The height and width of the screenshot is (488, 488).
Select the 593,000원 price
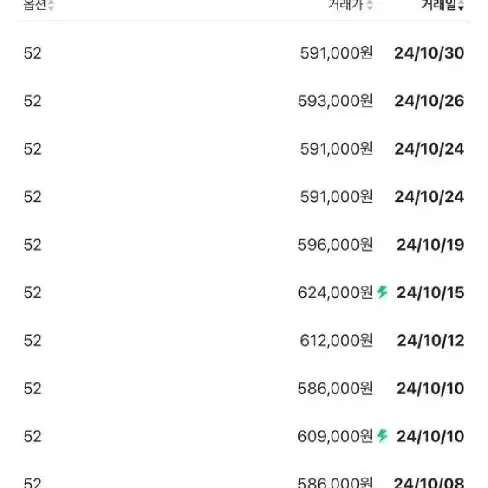pyautogui.click(x=335, y=101)
